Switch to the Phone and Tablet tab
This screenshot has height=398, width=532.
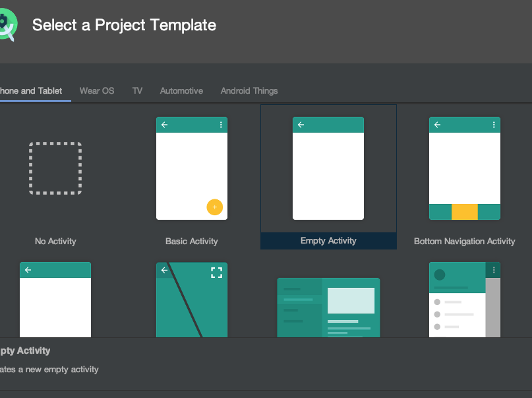click(x=30, y=91)
